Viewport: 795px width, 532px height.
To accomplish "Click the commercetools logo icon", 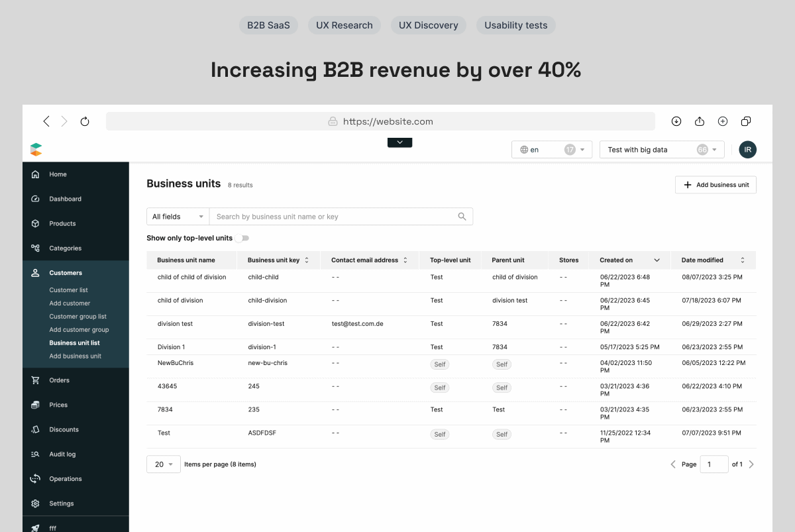I will point(36,150).
